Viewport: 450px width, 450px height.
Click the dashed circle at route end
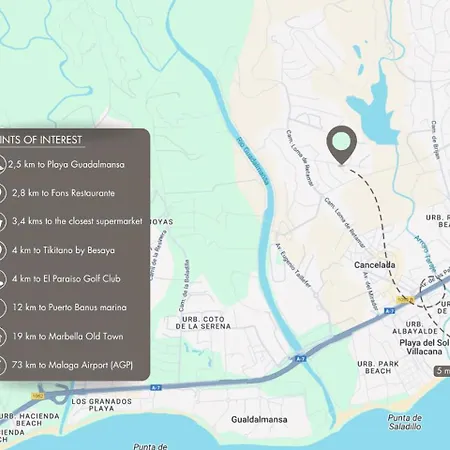[432, 292]
